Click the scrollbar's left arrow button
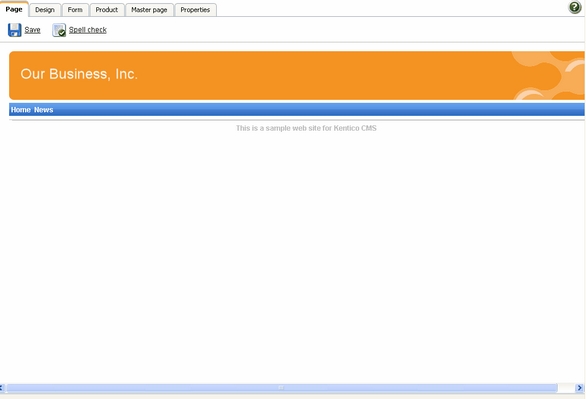The width and height of the screenshot is (586, 399). pyautogui.click(x=2, y=388)
